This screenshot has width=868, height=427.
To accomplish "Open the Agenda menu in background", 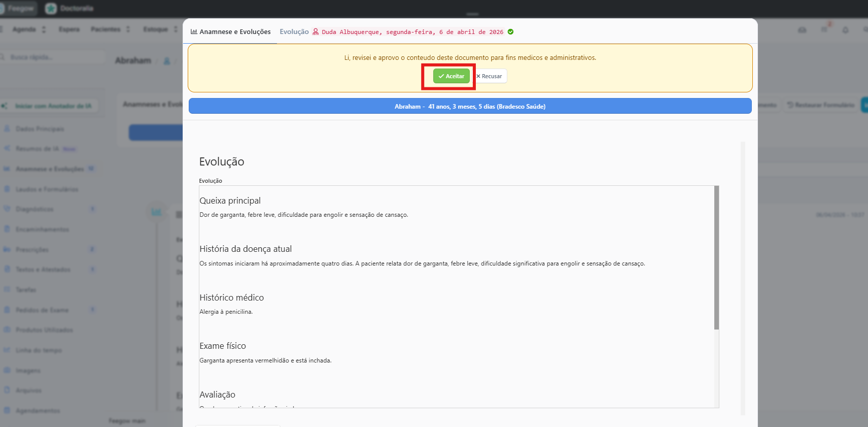I will point(24,29).
